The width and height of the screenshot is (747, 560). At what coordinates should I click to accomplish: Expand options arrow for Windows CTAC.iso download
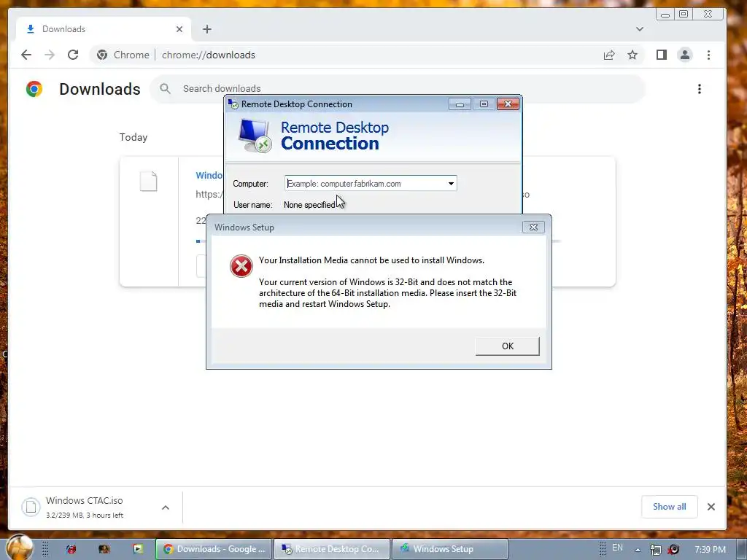(x=166, y=507)
